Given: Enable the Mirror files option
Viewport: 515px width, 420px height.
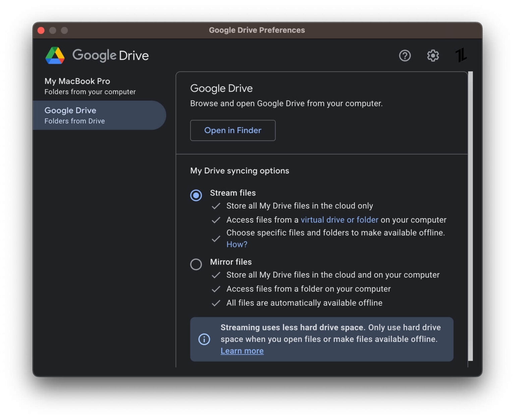Looking at the screenshot, I should pos(196,264).
